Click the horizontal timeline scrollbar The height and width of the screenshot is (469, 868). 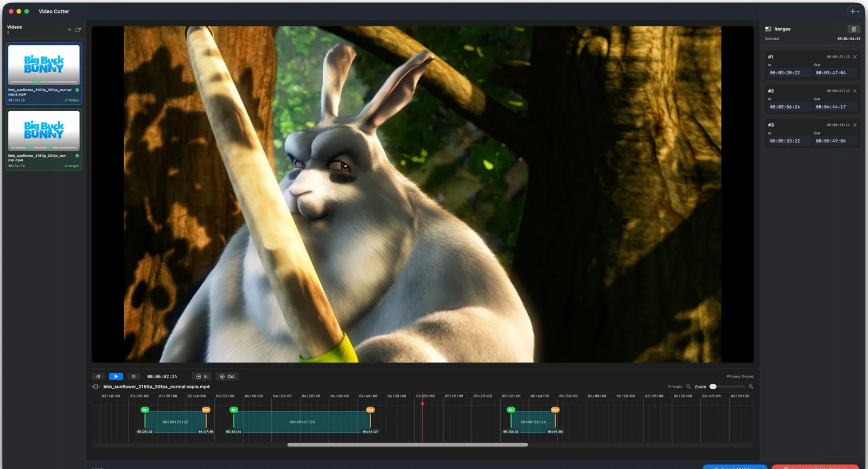(x=407, y=445)
